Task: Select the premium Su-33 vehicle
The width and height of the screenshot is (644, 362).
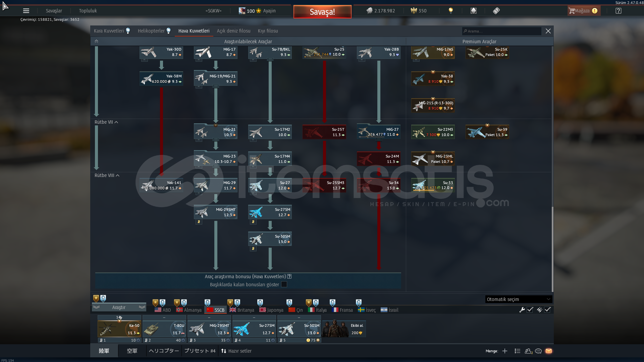Action: (x=433, y=185)
